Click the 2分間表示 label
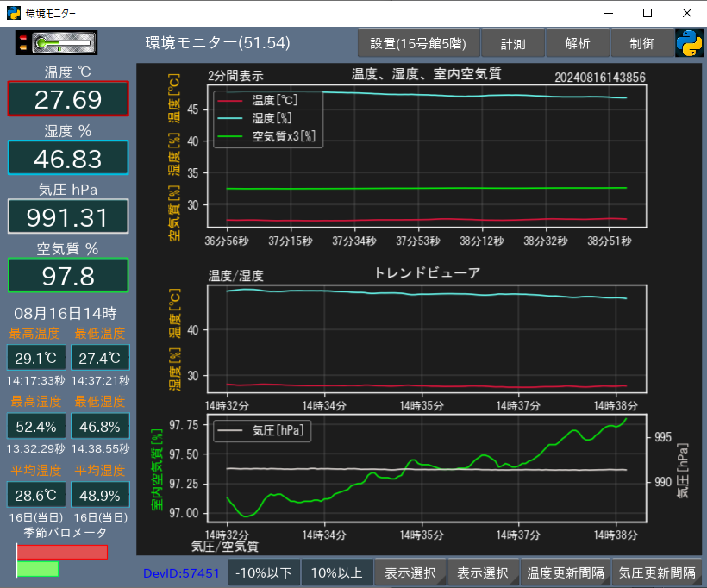 coord(235,76)
